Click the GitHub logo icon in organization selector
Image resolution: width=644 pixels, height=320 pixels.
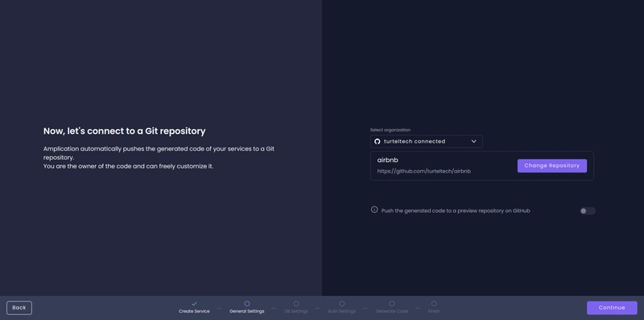click(x=377, y=142)
